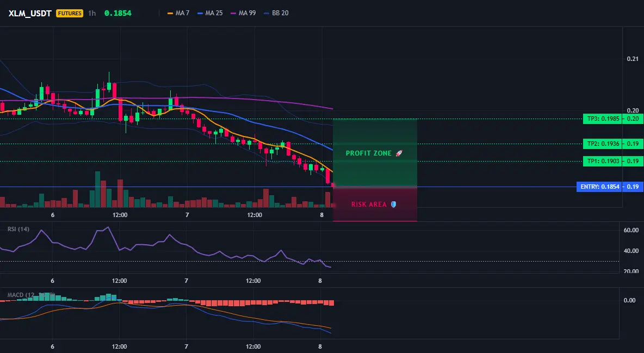Click the RISK AREA text
The height and width of the screenshot is (353, 644).
[x=369, y=204]
